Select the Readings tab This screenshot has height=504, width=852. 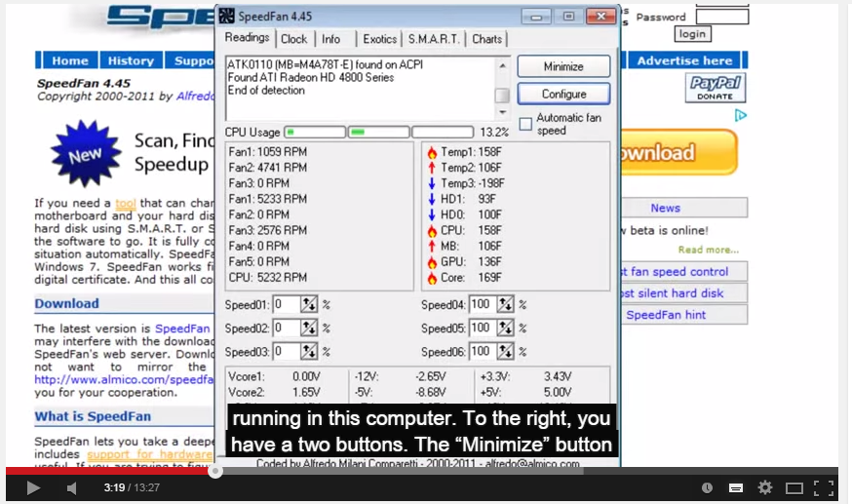[248, 37]
